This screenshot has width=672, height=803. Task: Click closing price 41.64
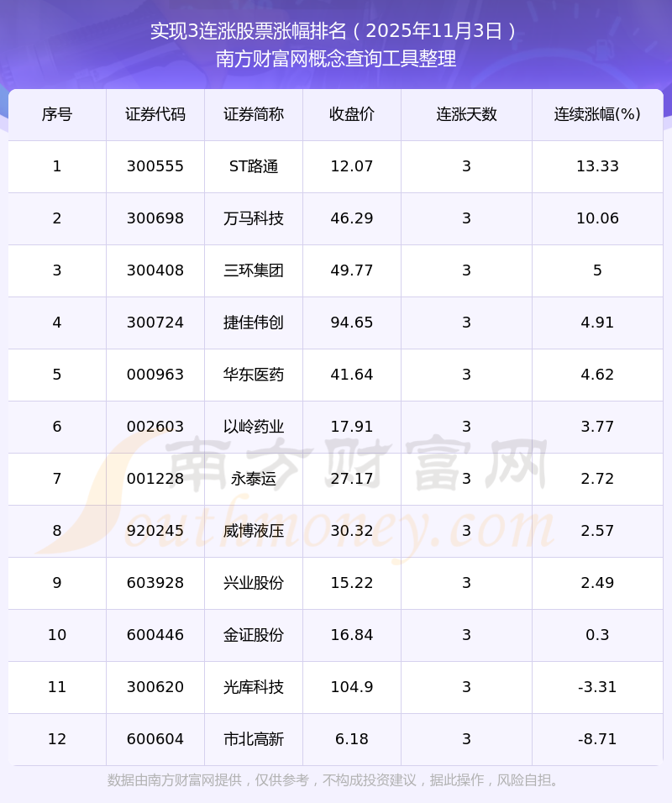coord(352,375)
